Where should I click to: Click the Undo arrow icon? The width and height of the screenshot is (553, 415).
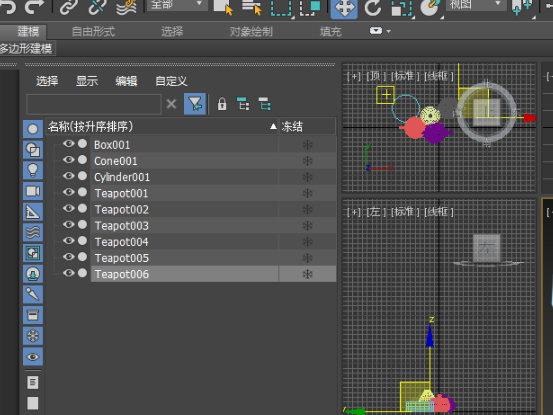7,6
